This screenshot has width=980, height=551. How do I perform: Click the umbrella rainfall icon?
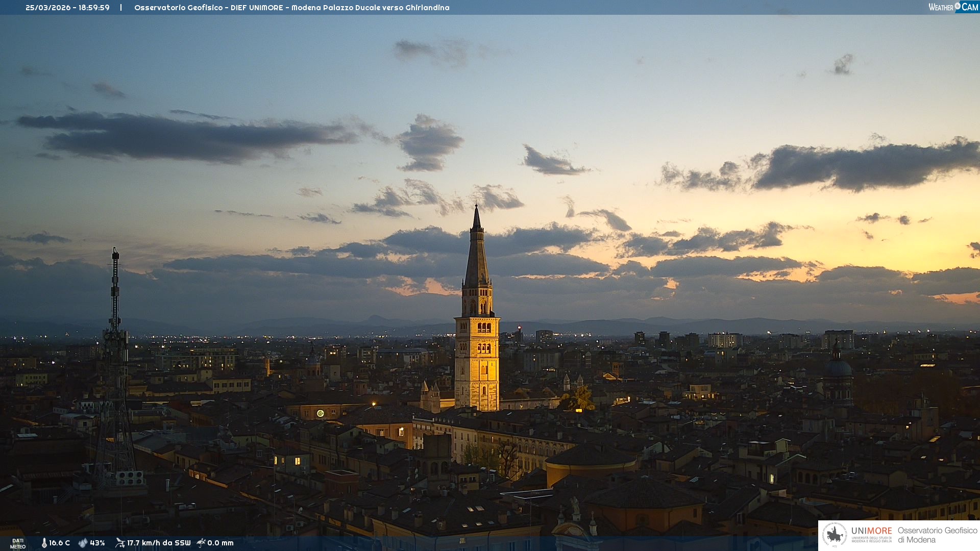click(x=201, y=543)
